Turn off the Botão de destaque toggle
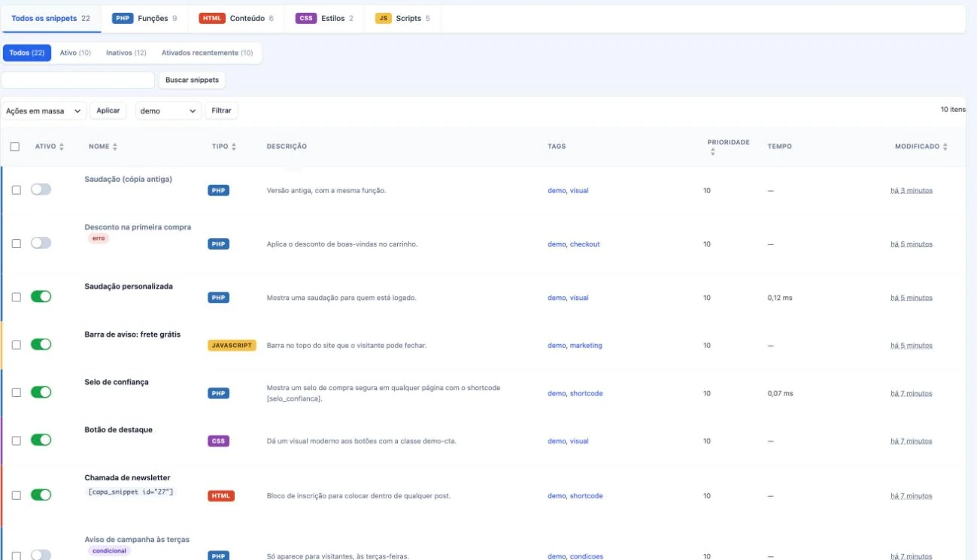 coord(41,440)
